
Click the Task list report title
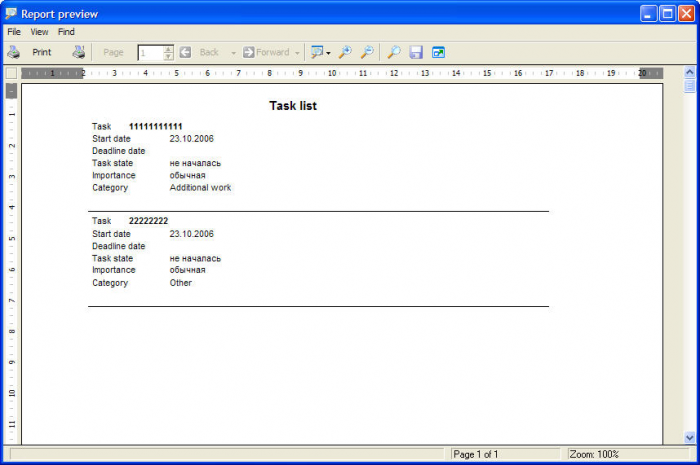click(293, 106)
